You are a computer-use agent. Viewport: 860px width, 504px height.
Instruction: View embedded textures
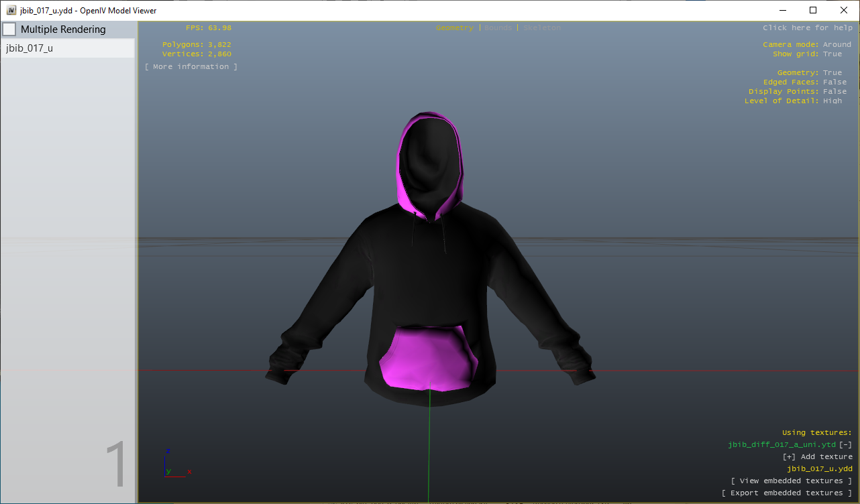coord(792,481)
